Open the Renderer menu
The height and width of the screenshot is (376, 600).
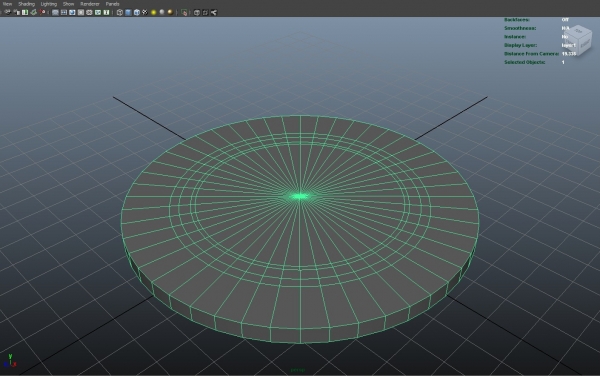click(x=90, y=4)
